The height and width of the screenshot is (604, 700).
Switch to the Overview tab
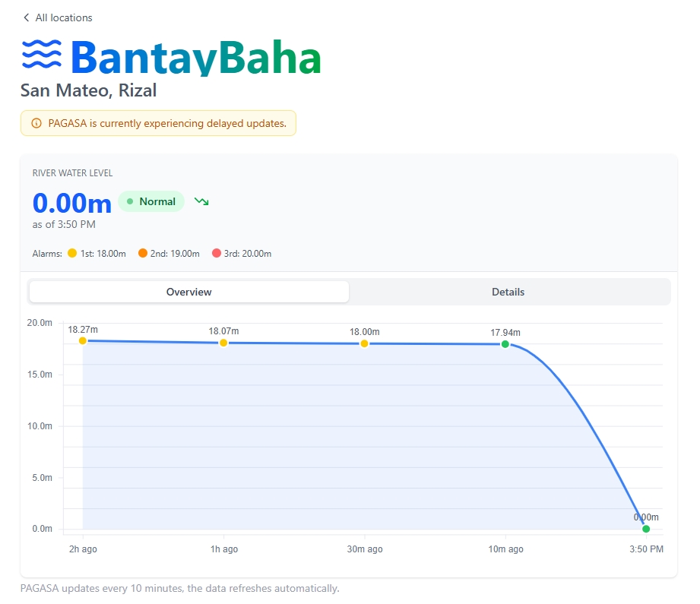188,292
